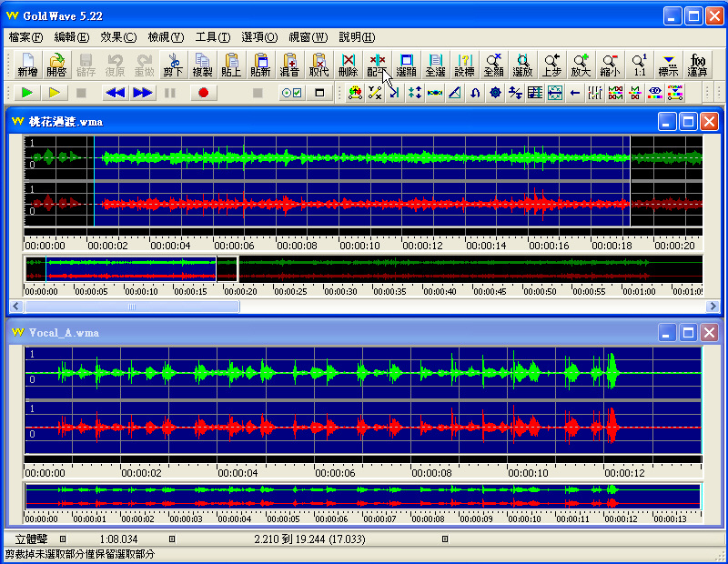Click the Fast Forward button
The image size is (728, 564).
pos(143,93)
